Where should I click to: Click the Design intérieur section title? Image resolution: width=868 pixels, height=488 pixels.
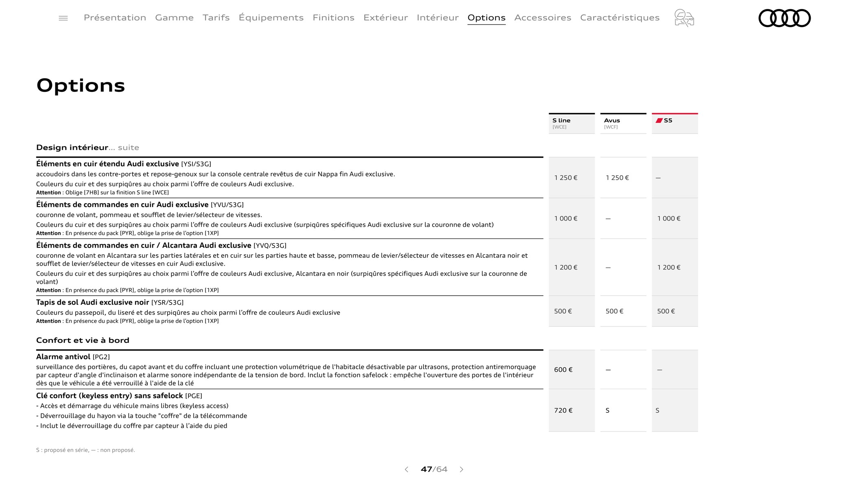[x=87, y=147]
